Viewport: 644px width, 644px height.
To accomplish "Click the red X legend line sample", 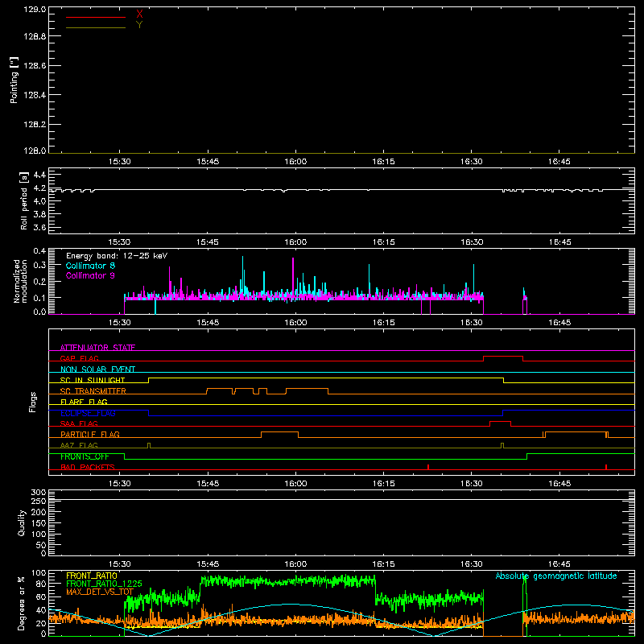I will 96,17.
